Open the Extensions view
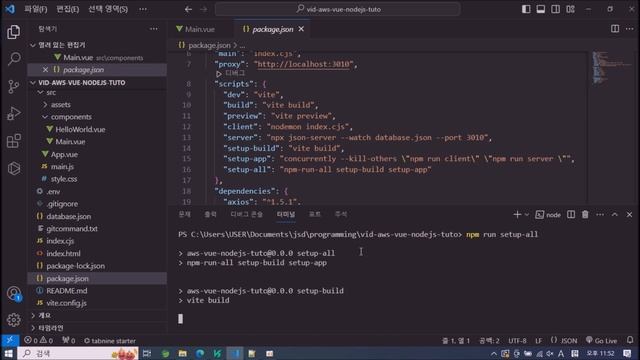Viewport: 640px width, 360px height. [13, 141]
